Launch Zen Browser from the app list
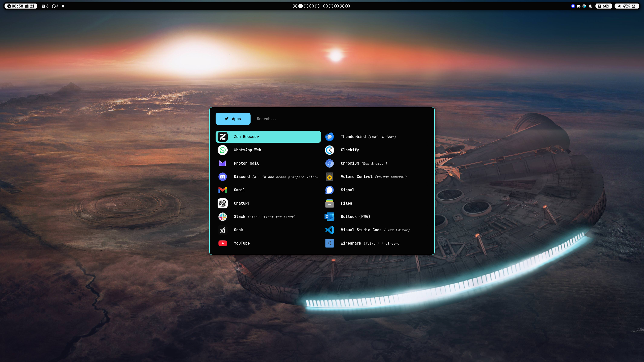Screen dimensions: 644x362 coord(268,137)
